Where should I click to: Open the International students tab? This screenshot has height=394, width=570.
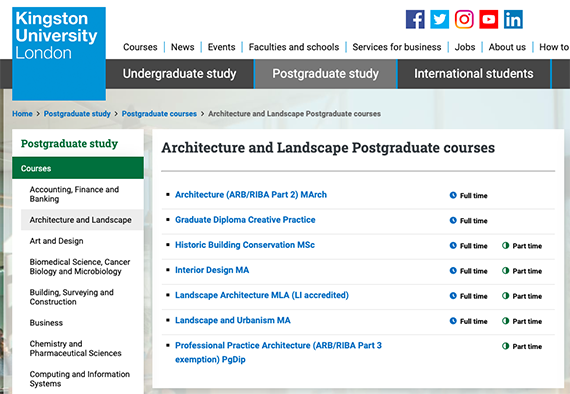pos(474,74)
